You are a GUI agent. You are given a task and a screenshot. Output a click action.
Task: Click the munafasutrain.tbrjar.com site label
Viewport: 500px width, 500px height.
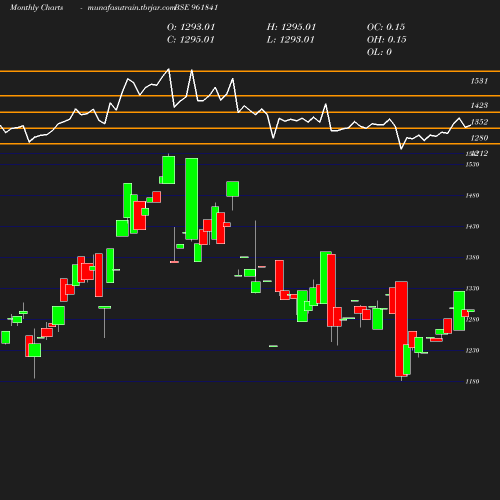pos(131,8)
